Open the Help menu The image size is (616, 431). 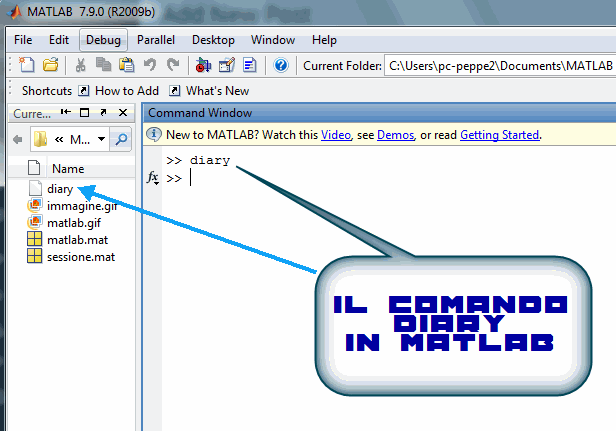(x=324, y=40)
